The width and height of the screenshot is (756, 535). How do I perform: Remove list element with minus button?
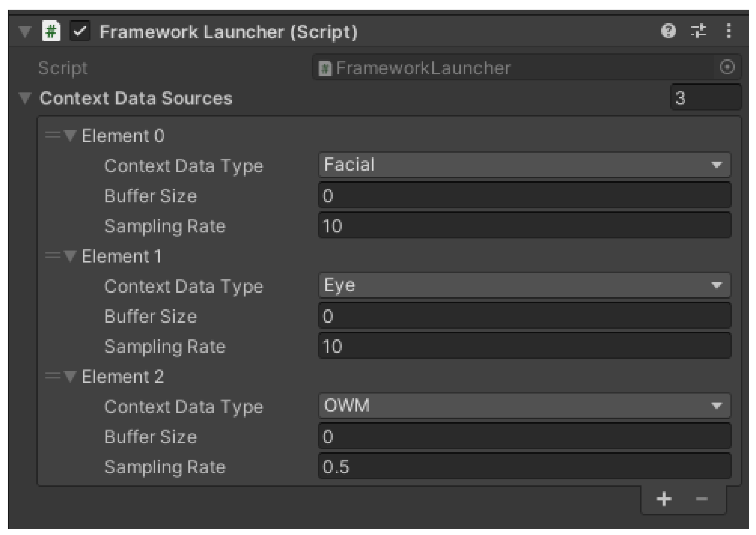[x=701, y=499]
